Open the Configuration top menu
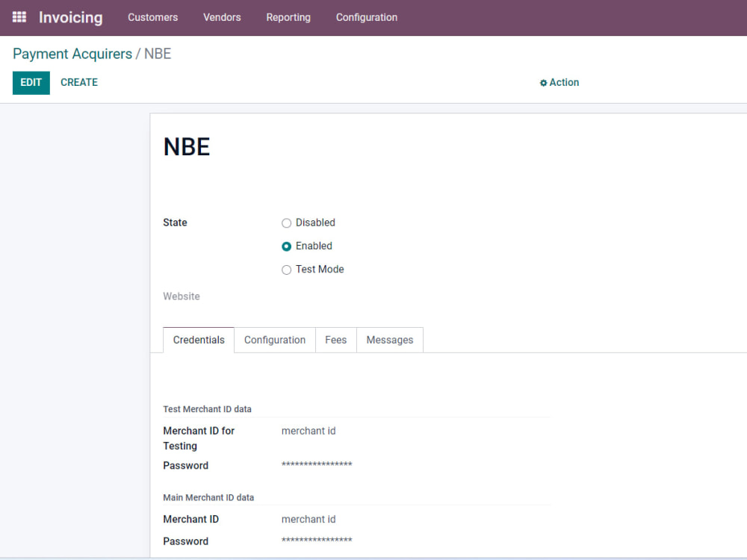The image size is (747, 560). coord(366,17)
